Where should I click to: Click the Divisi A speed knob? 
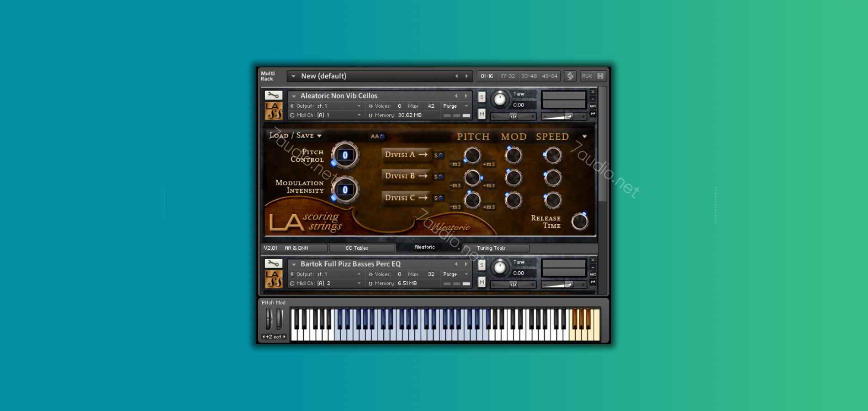click(553, 156)
